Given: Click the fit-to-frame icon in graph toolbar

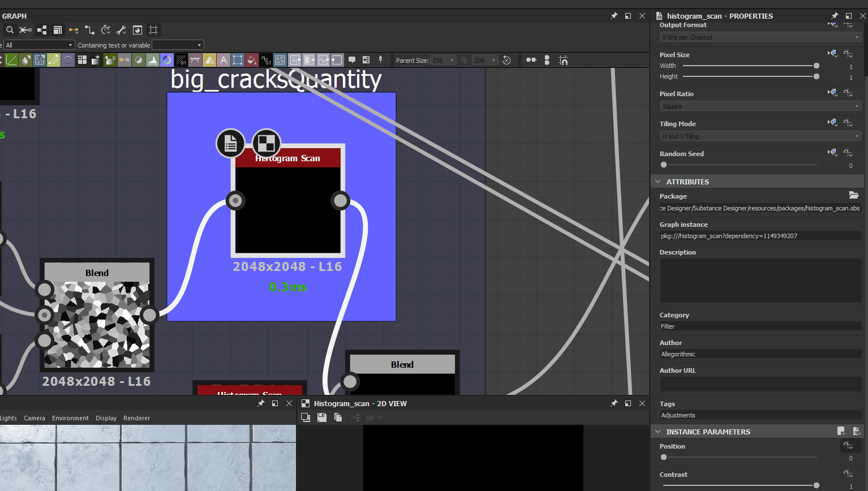Looking at the screenshot, I should point(153,30).
